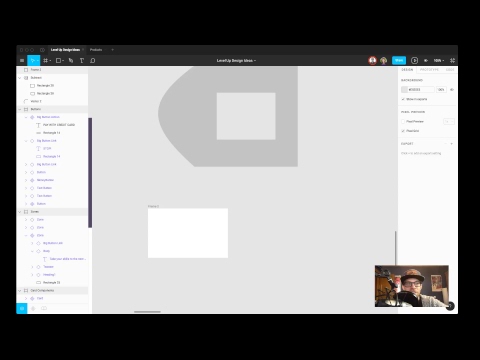The height and width of the screenshot is (360, 480).
Task: Open the Design tab
Action: pyautogui.click(x=407, y=70)
